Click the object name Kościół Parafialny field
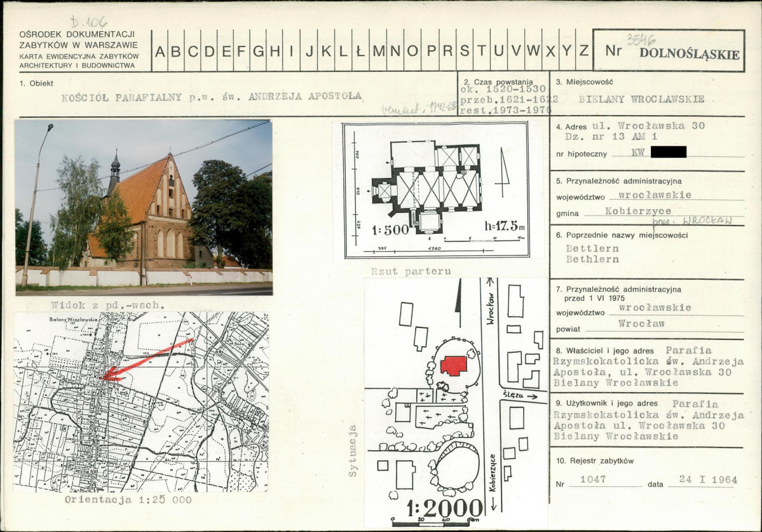762x532 pixels. 212,97
